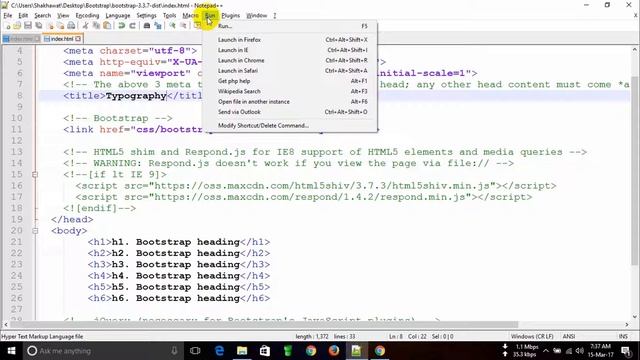Close the active index.html tab
The height and width of the screenshot is (360, 640).
tap(78, 39)
